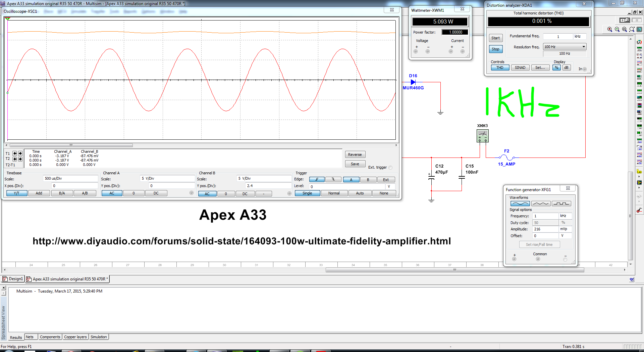Select sine waveform in function generator
Image resolution: width=644 pixels, height=352 pixels.
pos(520,204)
